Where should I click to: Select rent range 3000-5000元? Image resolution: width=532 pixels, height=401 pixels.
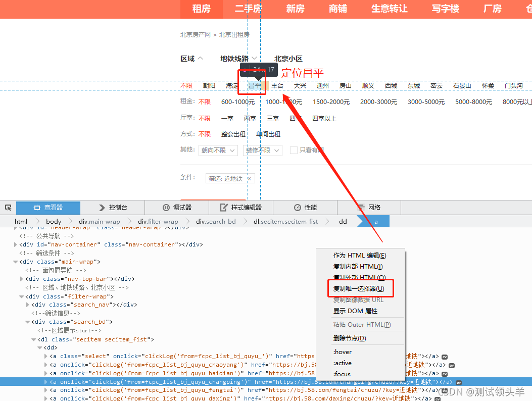pyautogui.click(x=426, y=102)
